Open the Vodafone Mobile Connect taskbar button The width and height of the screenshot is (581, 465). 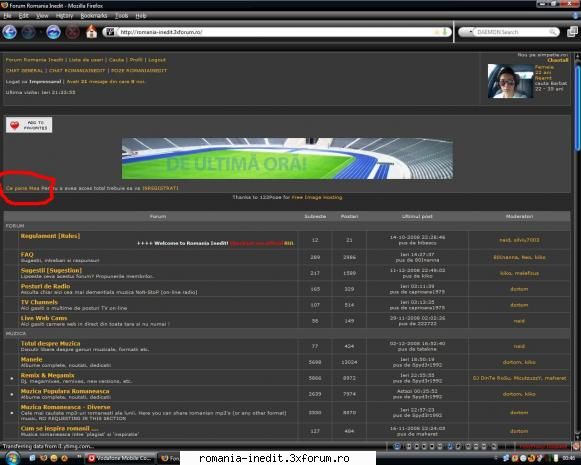coord(119,458)
